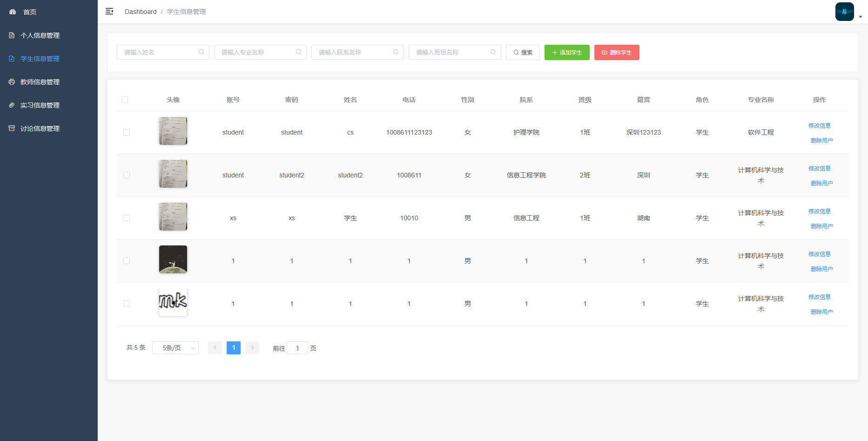Open 教师信息管理 in the sidebar
Viewport: 868px width, 441px height.
40,82
